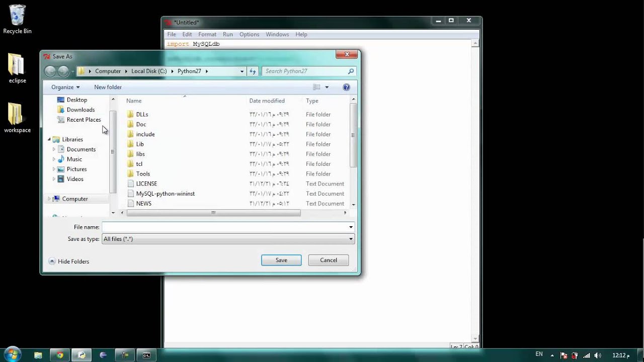This screenshot has height=362, width=644.
Task: Click Hide Folders toggle
Action: tap(68, 261)
